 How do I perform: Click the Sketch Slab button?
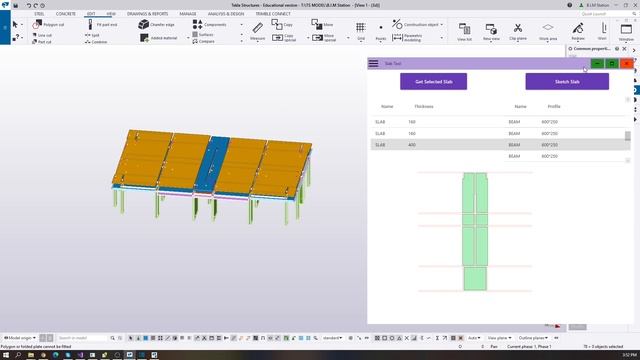click(567, 82)
